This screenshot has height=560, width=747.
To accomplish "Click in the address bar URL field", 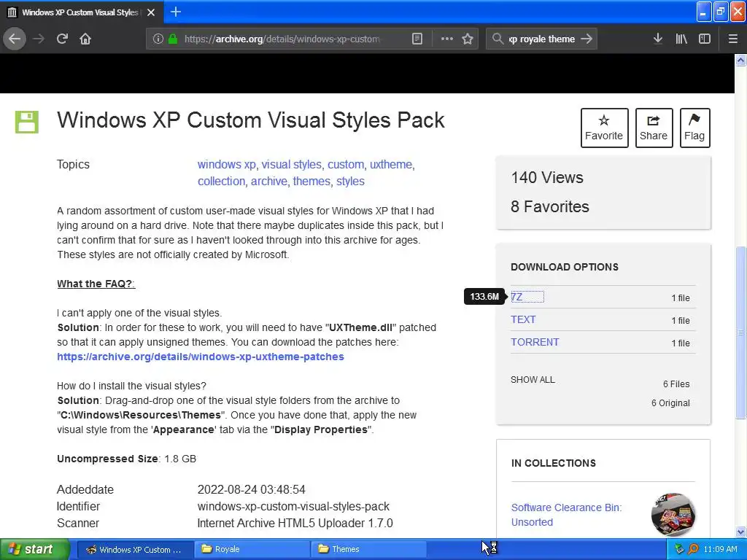I will 282,39.
